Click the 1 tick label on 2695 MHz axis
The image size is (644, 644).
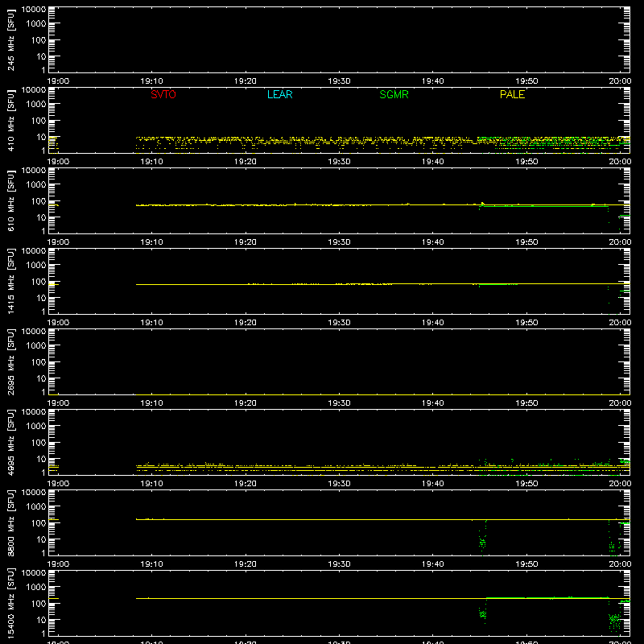43,392
